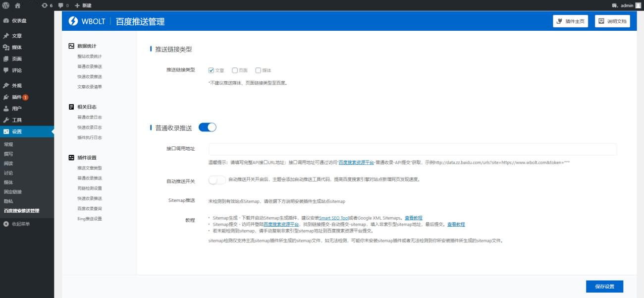Enable the 自动推送开关 toggle
Image resolution: width=644 pixels, height=298 pixels.
217,180
